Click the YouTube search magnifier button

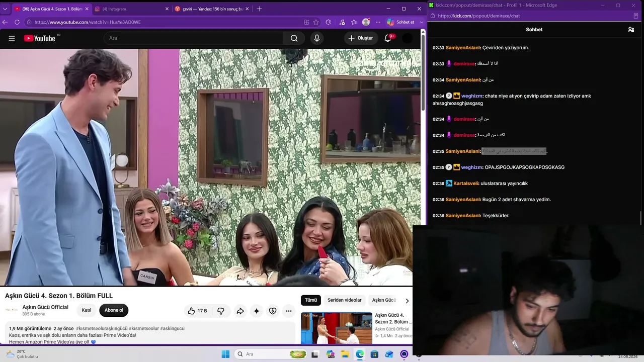[x=294, y=38]
